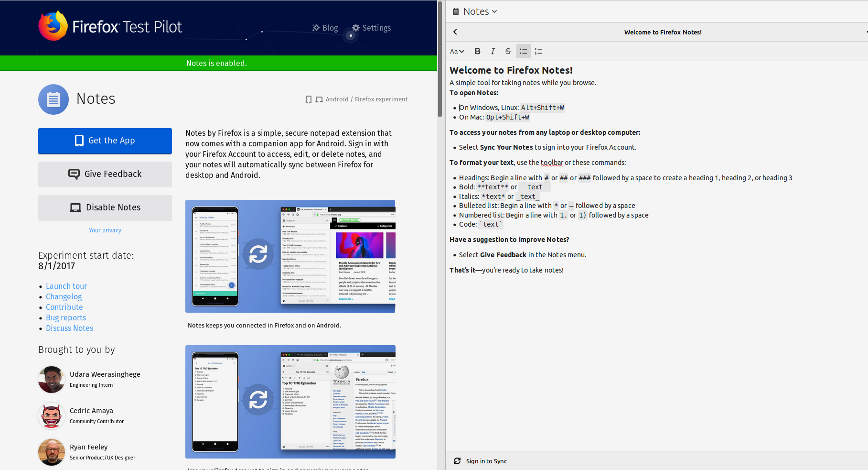Open the Contribute link
The height and width of the screenshot is (470, 868).
64,307
